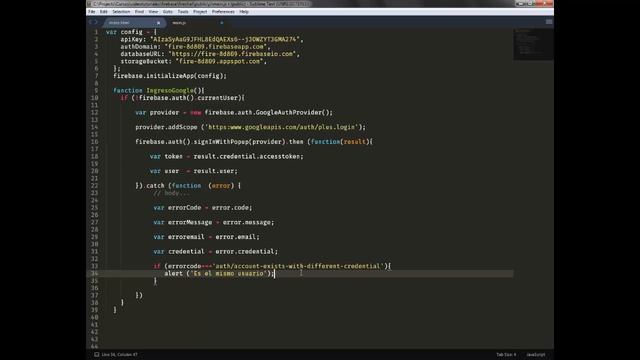Click the unsaved dot on second tab
The height and width of the screenshot is (360, 640).
pos(222,23)
